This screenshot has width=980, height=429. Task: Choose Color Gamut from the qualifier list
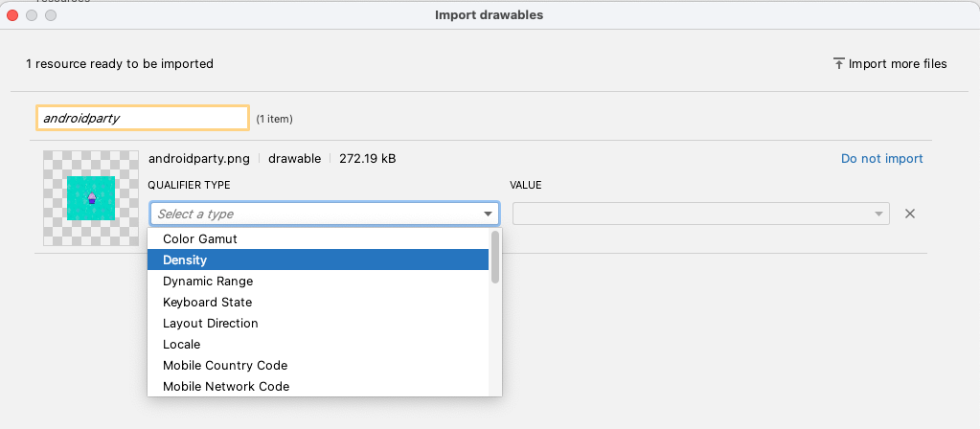coord(199,238)
